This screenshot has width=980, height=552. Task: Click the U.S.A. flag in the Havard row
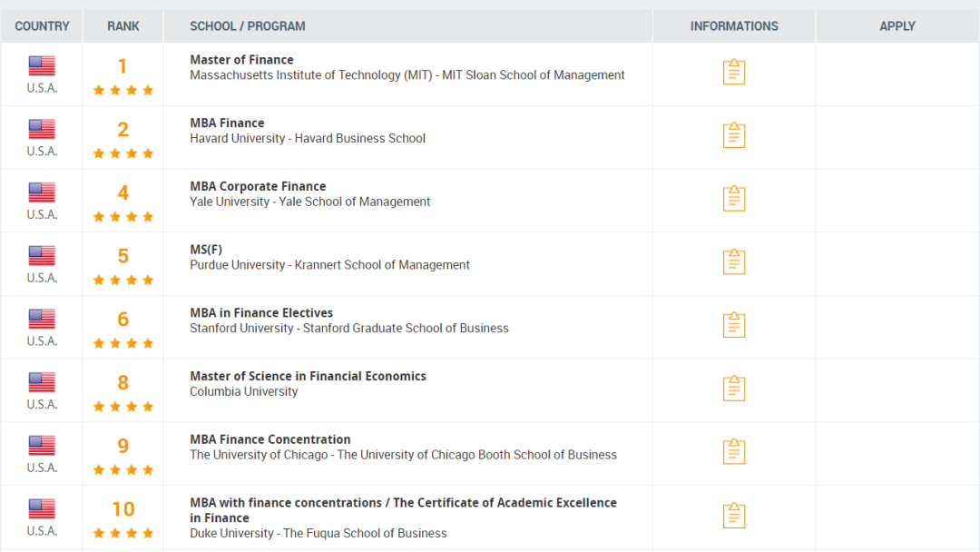42,129
